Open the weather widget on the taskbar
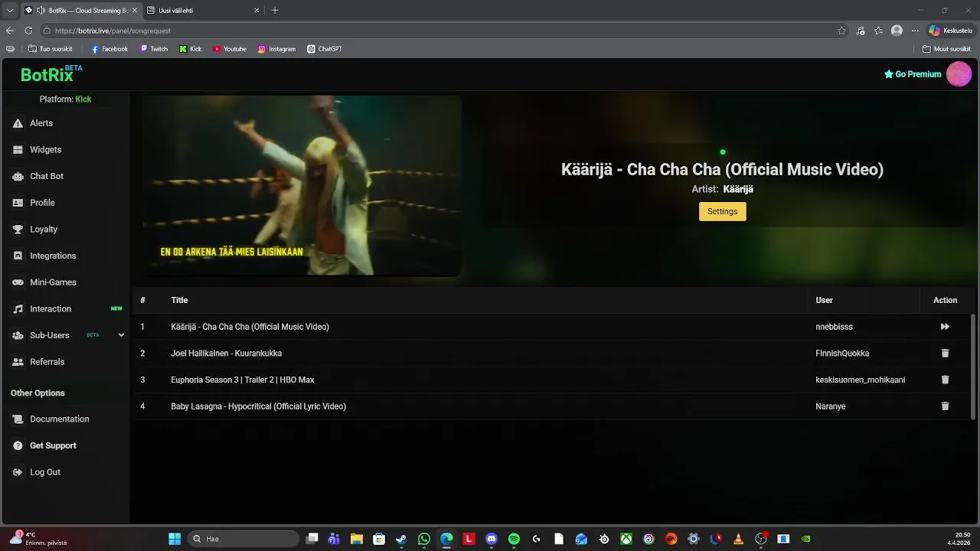The width and height of the screenshot is (980, 551). 38,539
